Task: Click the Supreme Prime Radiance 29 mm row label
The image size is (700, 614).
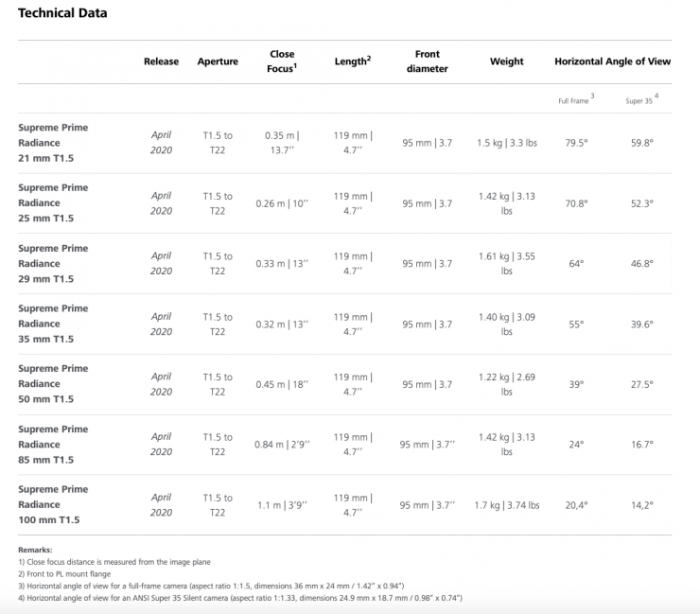Action: click(53, 263)
